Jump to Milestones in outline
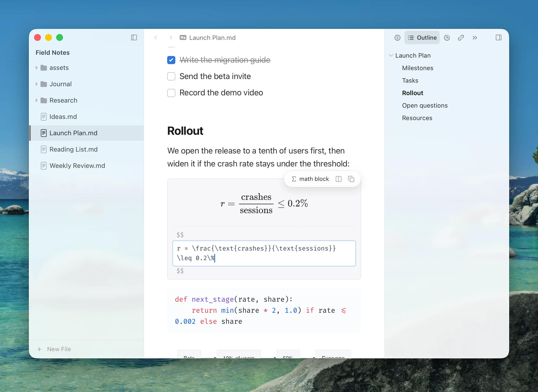 pos(417,68)
